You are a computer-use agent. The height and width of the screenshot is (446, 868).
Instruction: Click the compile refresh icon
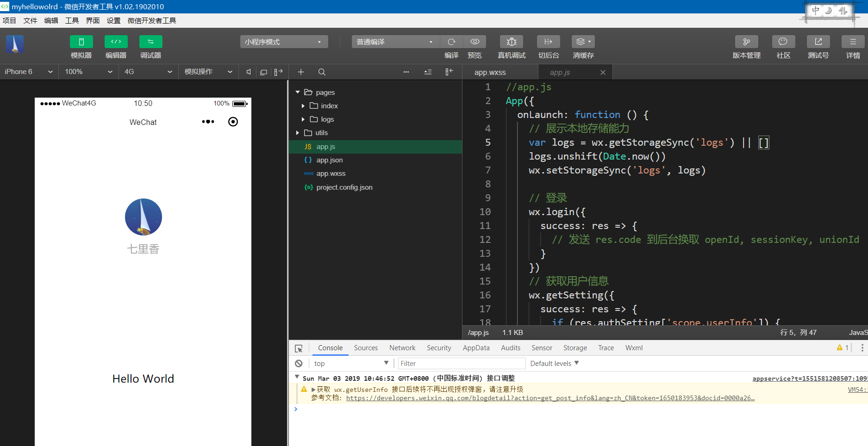coord(452,42)
